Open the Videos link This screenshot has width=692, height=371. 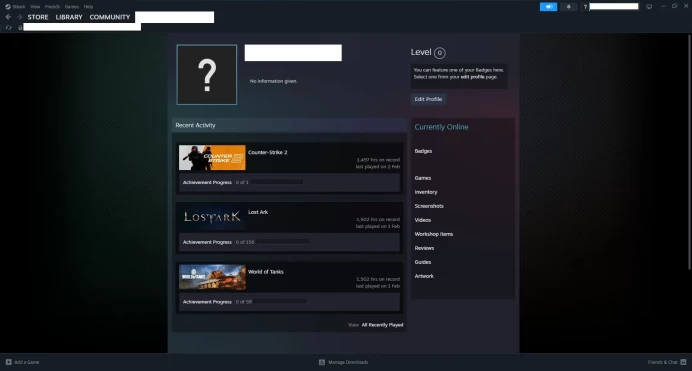[x=423, y=220]
